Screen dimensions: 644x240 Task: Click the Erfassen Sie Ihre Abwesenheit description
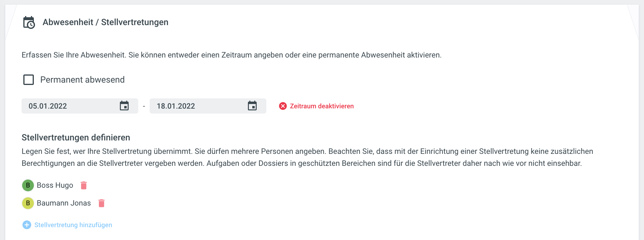[231, 55]
